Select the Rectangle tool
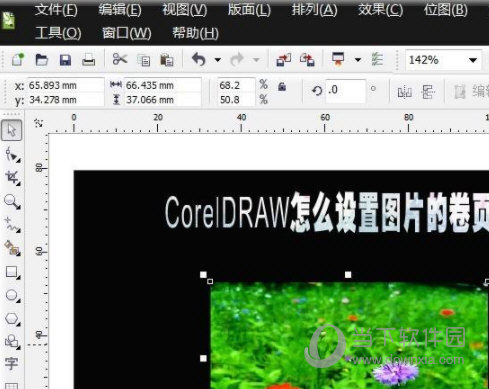Viewport: 489px width, 389px height. [12, 272]
